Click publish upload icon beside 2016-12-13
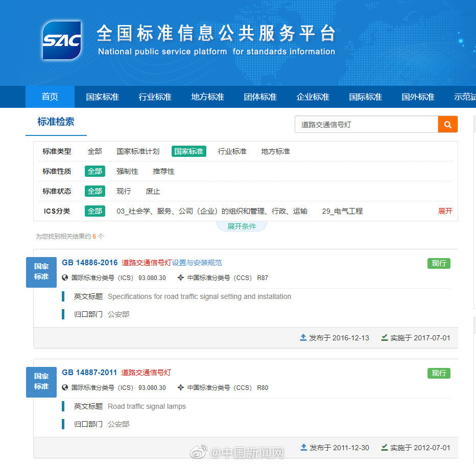The height and width of the screenshot is (464, 476). coord(303,338)
